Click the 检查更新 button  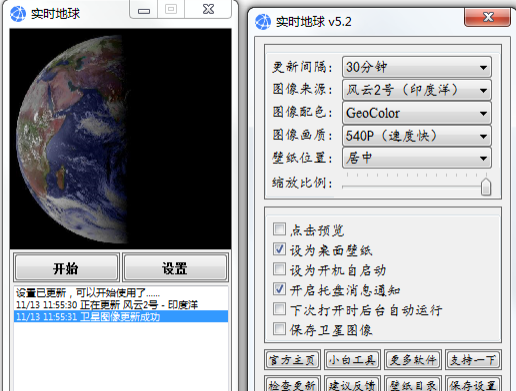click(293, 384)
